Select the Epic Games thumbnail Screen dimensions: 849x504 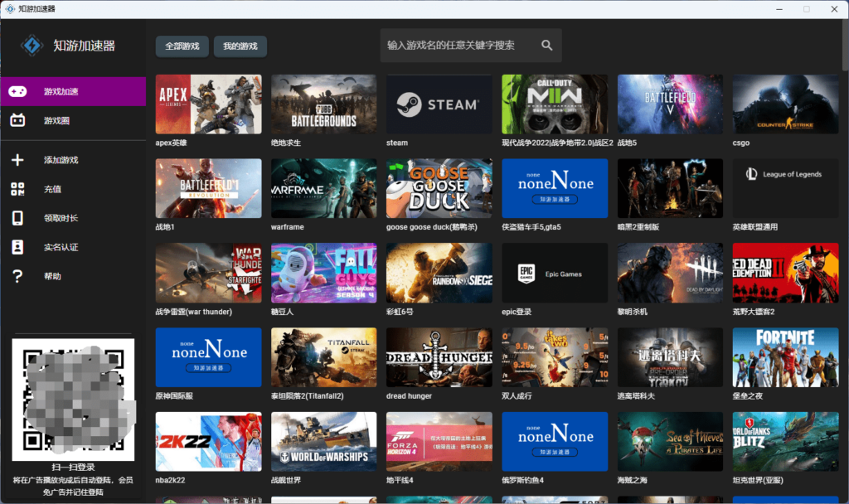pyautogui.click(x=555, y=273)
